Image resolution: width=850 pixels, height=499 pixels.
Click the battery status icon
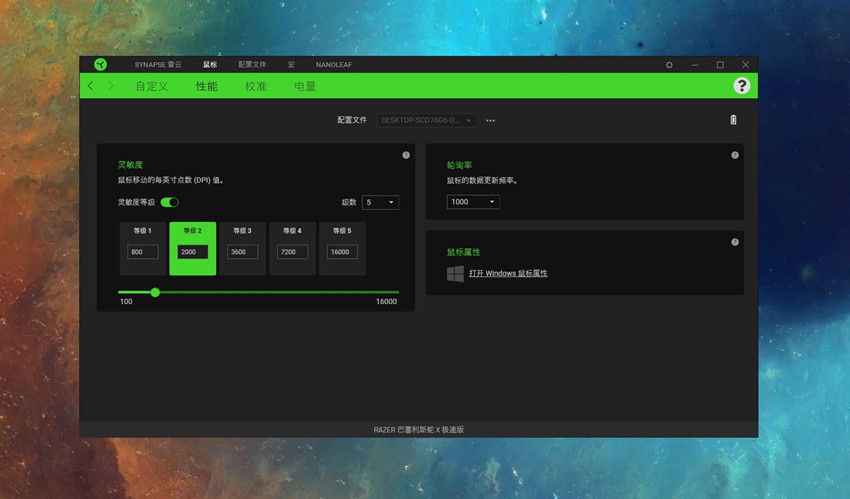click(x=733, y=120)
